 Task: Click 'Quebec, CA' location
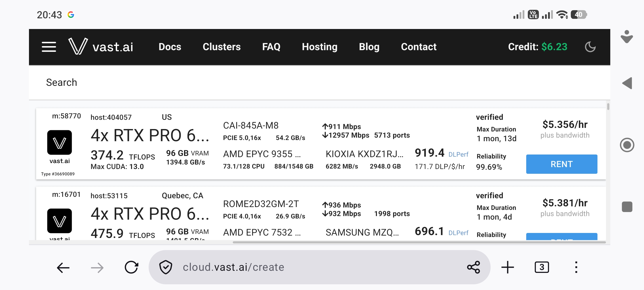[x=183, y=195]
